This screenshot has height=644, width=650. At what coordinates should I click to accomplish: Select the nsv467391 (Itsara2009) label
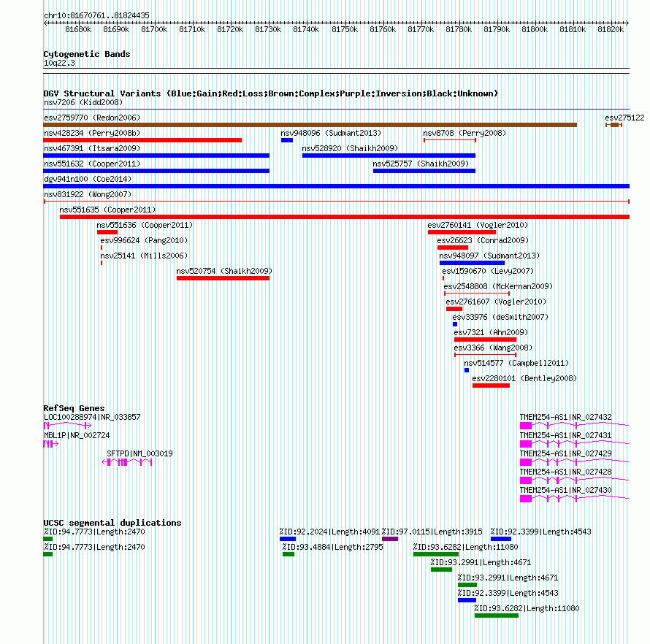[x=92, y=148]
